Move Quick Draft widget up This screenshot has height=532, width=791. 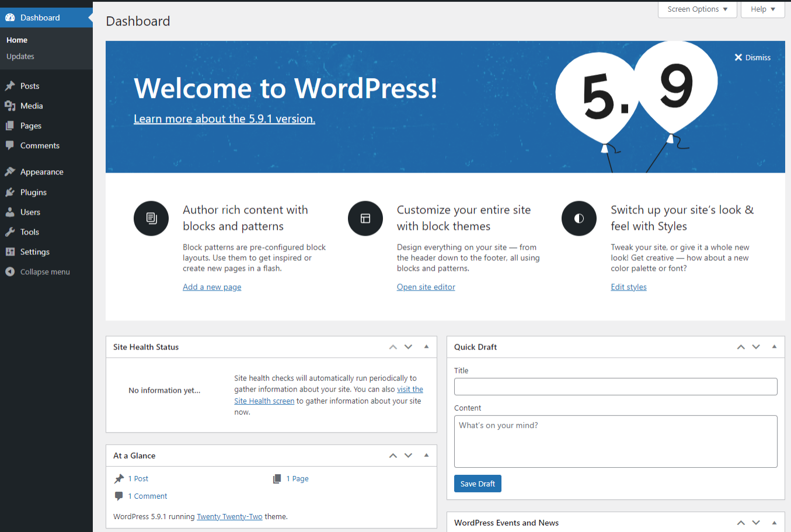pyautogui.click(x=741, y=346)
